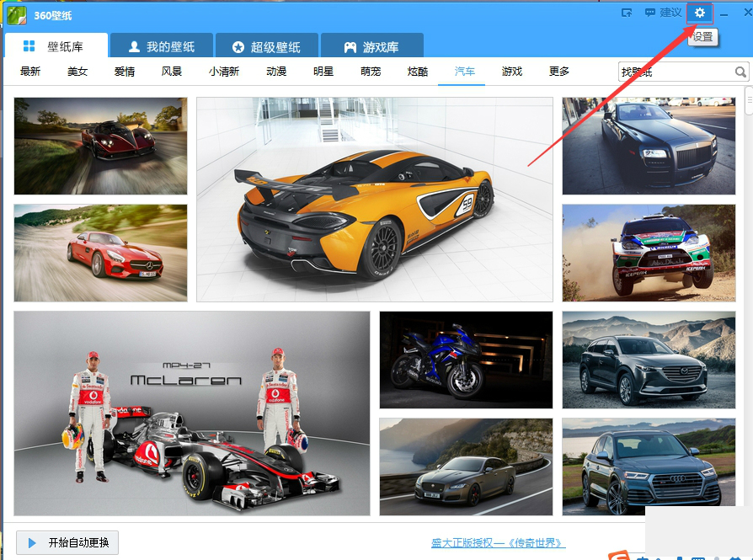Viewport: 753px width, 560px height.
Task: Click the Sogou input icon in taskbar
Action: (620, 556)
